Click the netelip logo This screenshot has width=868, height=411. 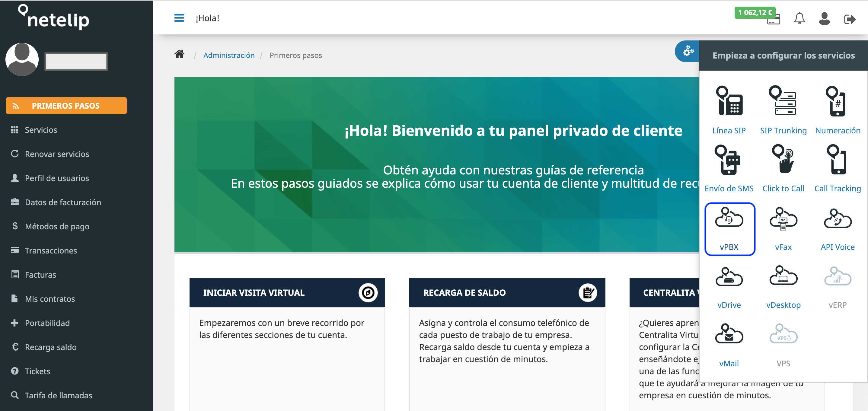54,17
